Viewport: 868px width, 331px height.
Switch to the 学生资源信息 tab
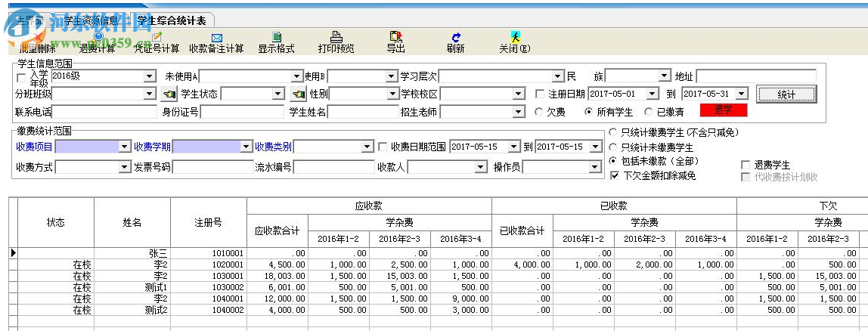pyautogui.click(x=90, y=21)
